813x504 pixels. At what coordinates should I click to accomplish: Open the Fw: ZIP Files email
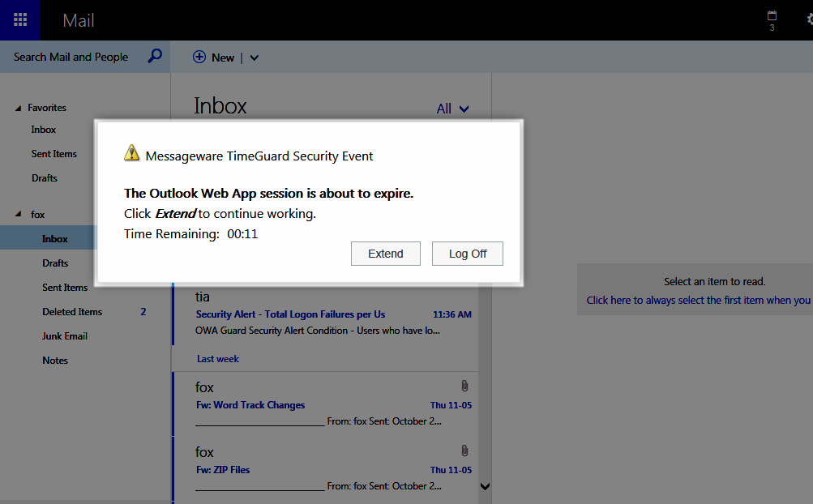tap(325, 469)
